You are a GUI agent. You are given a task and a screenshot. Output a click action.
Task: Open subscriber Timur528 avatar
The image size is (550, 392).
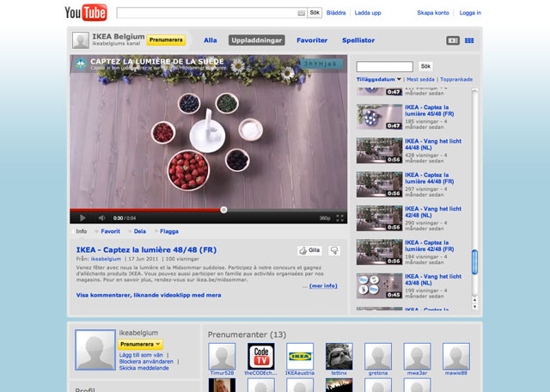(222, 357)
